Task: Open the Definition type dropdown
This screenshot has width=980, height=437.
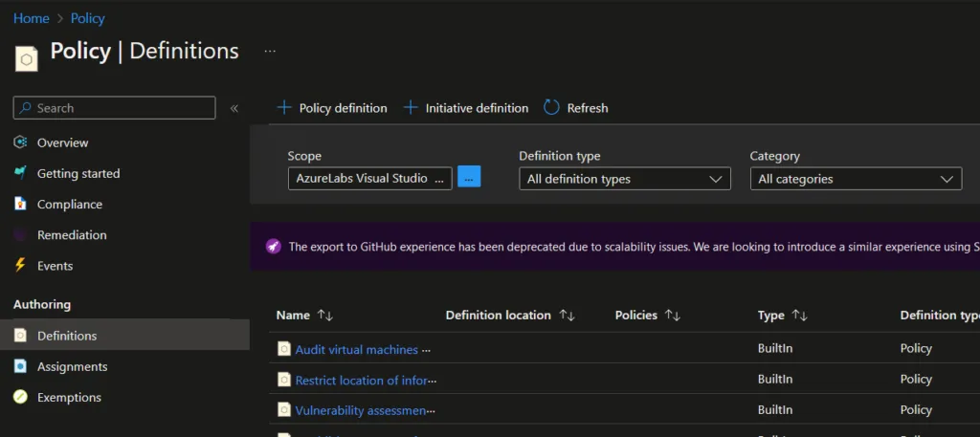Action: coord(625,179)
